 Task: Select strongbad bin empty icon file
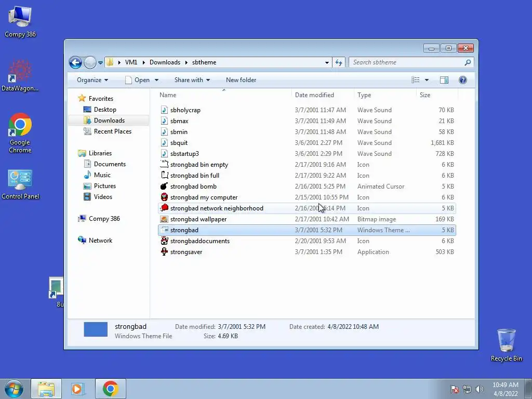click(164, 165)
